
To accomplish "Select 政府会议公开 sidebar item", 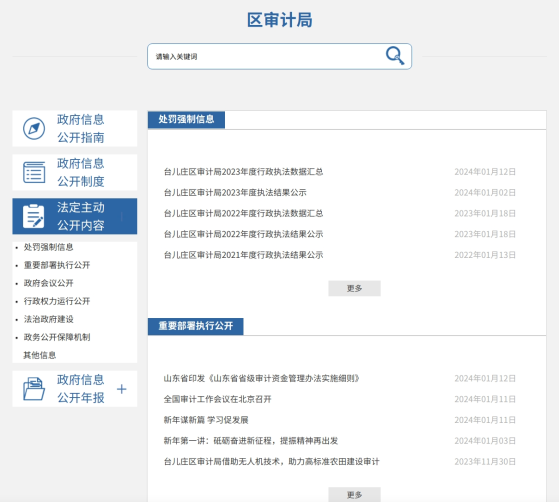I will pyautogui.click(x=48, y=283).
